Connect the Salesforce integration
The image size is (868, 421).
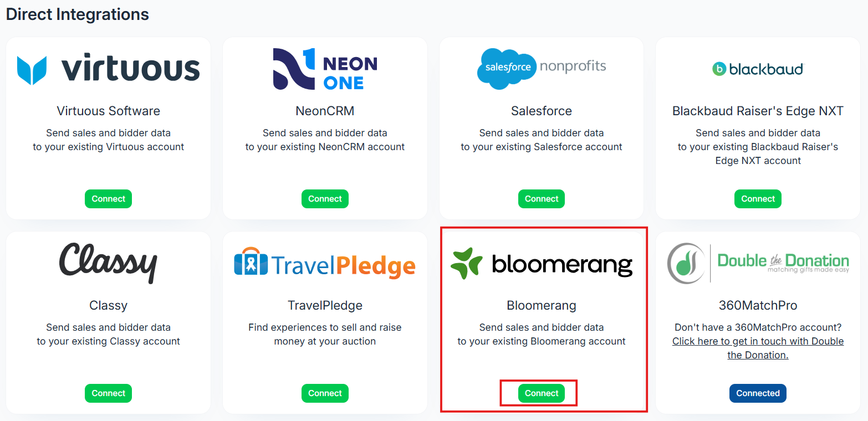[x=542, y=199]
